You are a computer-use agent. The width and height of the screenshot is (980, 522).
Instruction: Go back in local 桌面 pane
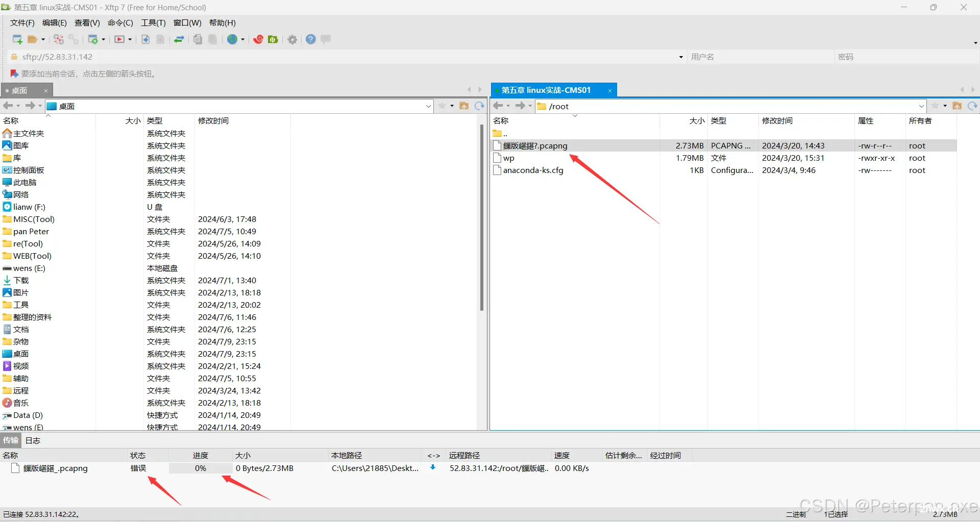click(8, 106)
